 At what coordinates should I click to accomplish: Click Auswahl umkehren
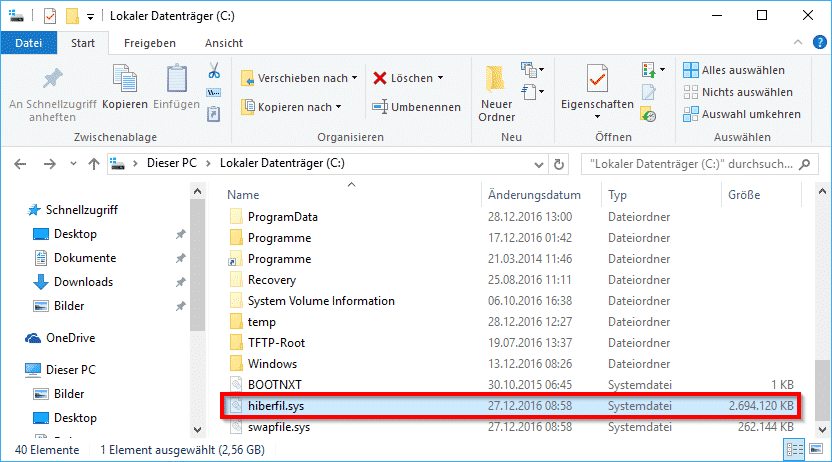pyautogui.click(x=742, y=114)
